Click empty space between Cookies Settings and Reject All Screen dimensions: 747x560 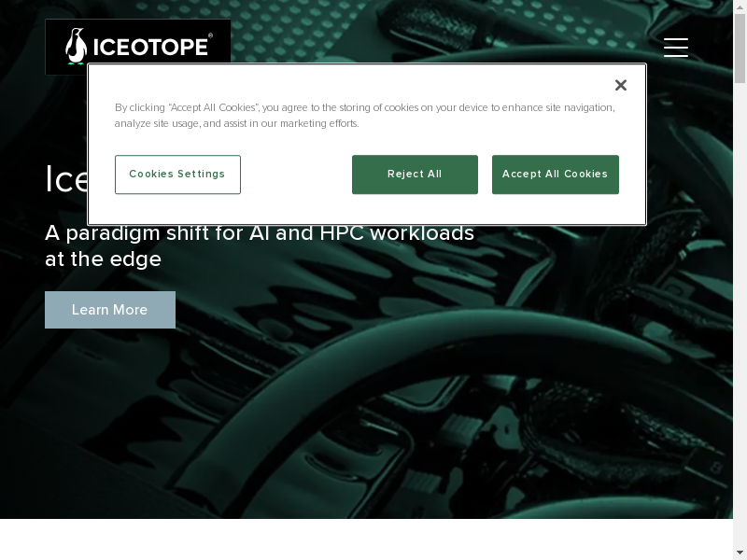[x=296, y=175]
